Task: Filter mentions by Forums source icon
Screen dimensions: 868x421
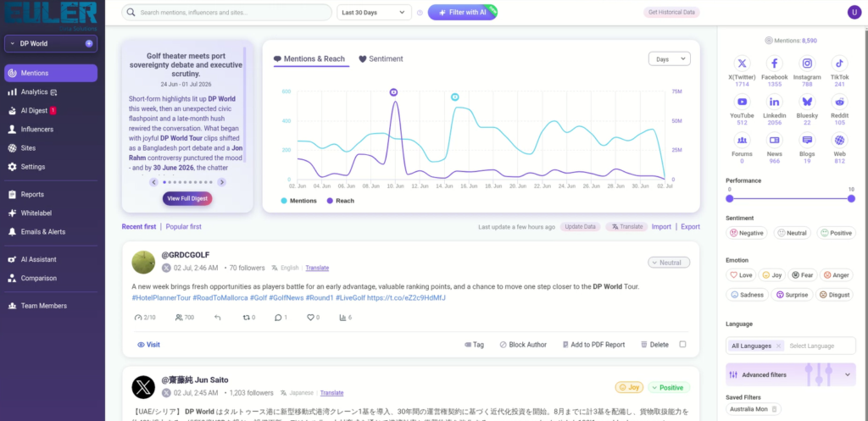Action: (742, 140)
